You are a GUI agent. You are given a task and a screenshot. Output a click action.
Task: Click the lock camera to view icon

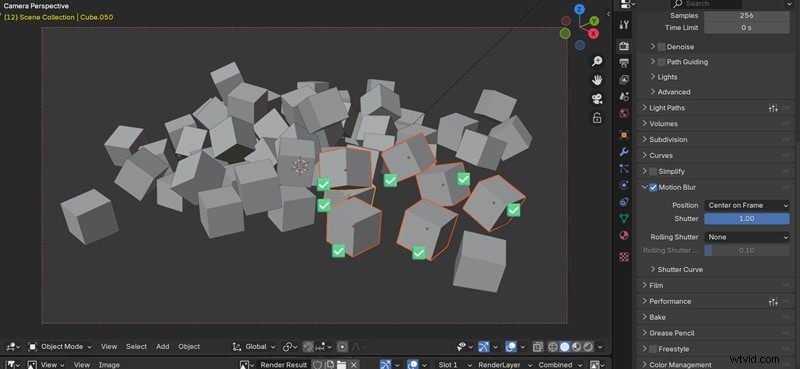coord(596,118)
